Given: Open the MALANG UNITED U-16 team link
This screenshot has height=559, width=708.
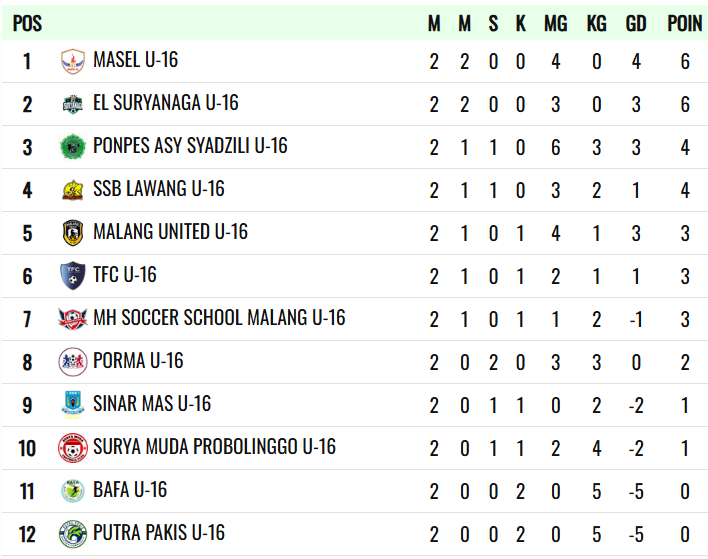Looking at the screenshot, I should [170, 232].
